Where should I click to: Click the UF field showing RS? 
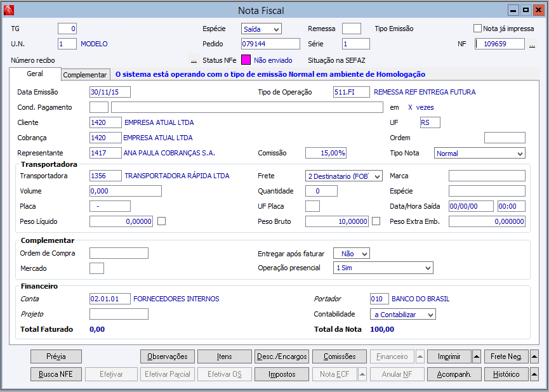[x=430, y=122]
